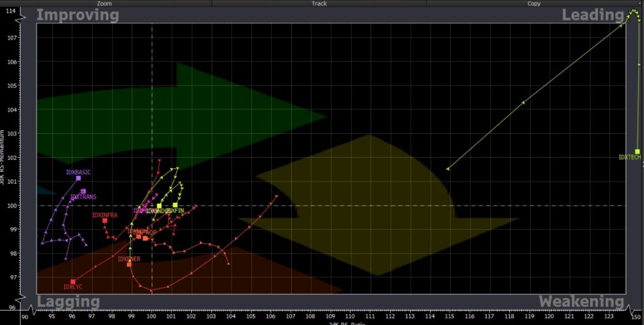Click the Lagging quadrant label
The height and width of the screenshot is (325, 644).
68,302
